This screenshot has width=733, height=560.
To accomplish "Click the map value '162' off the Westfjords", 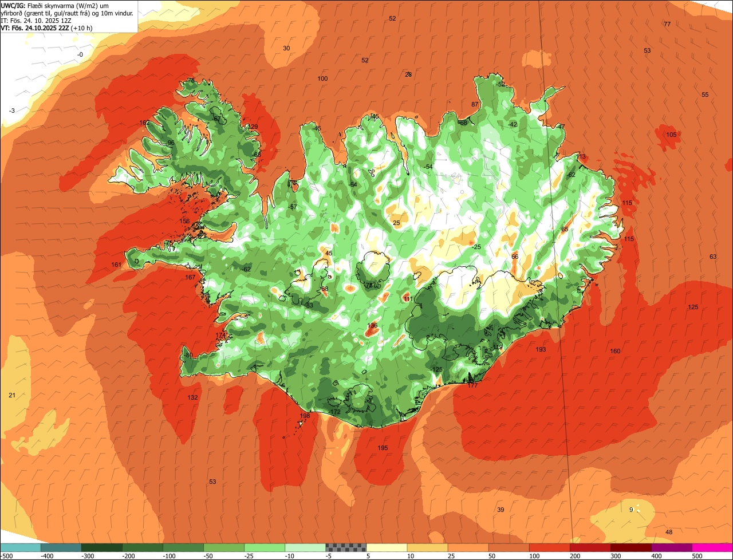I will tap(144, 123).
